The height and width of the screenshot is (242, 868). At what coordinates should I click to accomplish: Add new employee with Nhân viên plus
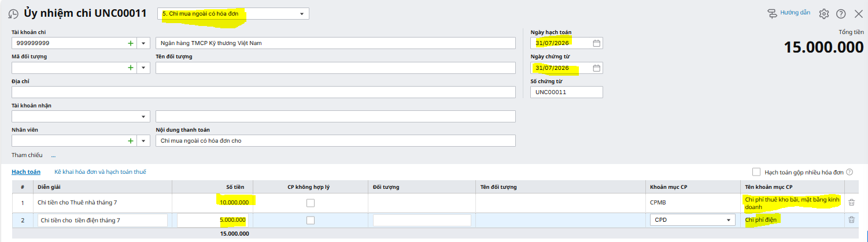pos(130,141)
